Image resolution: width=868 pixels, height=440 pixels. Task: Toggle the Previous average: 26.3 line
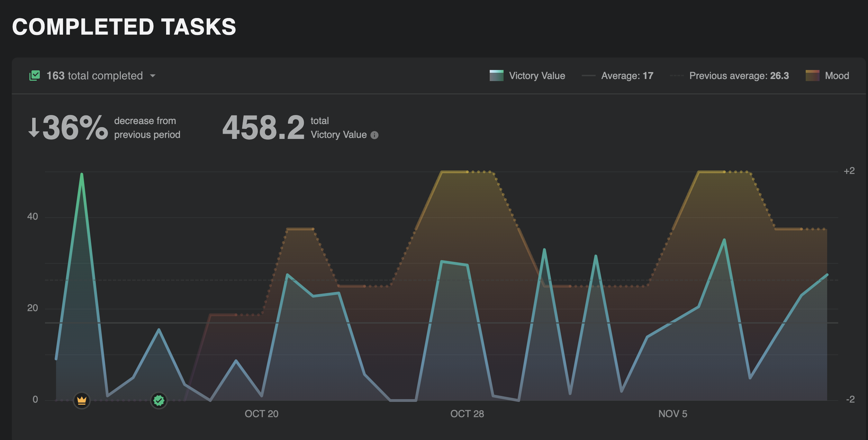coord(739,76)
